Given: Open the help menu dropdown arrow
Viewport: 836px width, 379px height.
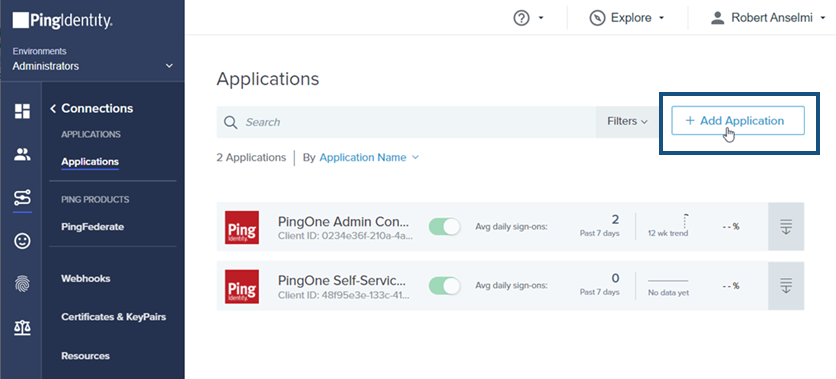Looking at the screenshot, I should click(541, 18).
